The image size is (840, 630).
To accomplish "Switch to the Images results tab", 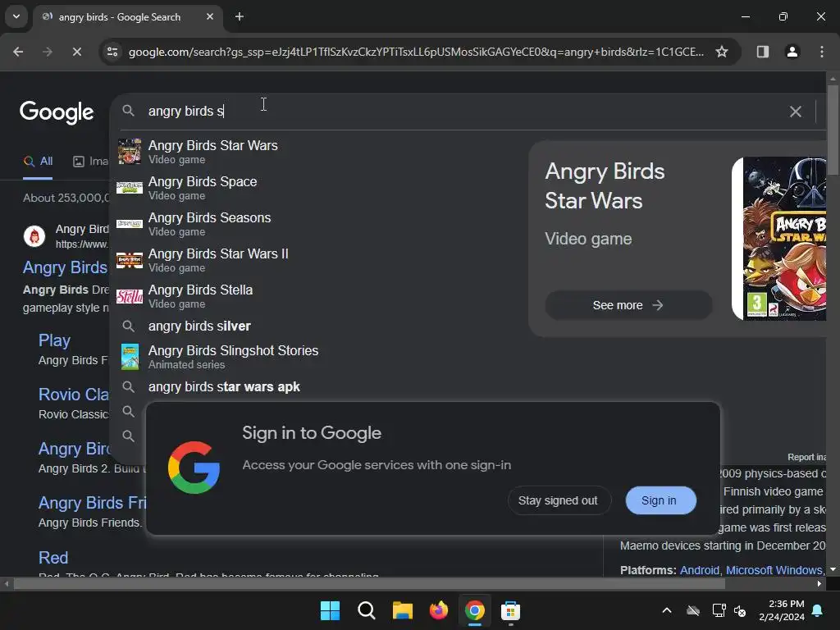I will pos(90,162).
